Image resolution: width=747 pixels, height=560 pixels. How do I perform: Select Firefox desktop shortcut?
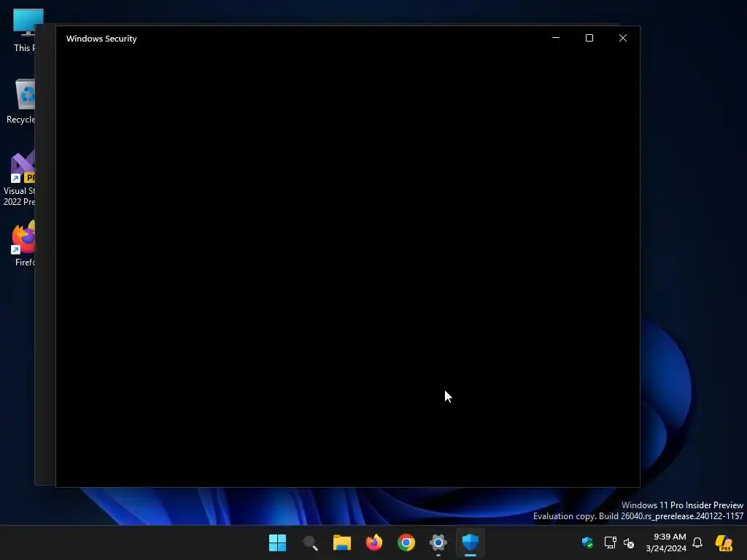[24, 244]
